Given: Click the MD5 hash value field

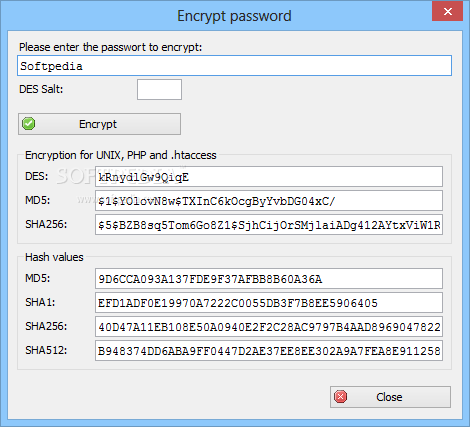Looking at the screenshot, I should pos(269,279).
